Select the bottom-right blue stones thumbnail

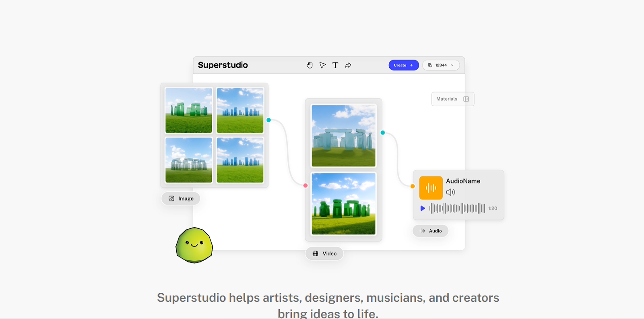click(240, 160)
